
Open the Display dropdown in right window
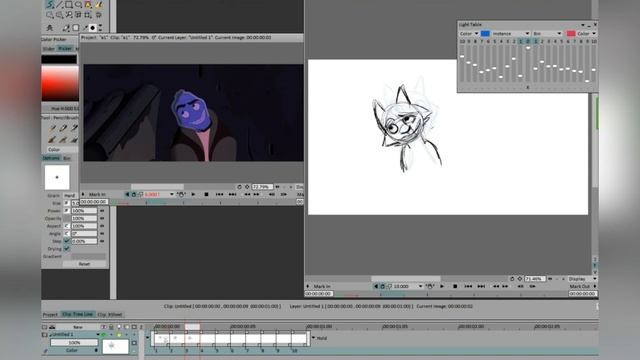(582, 279)
